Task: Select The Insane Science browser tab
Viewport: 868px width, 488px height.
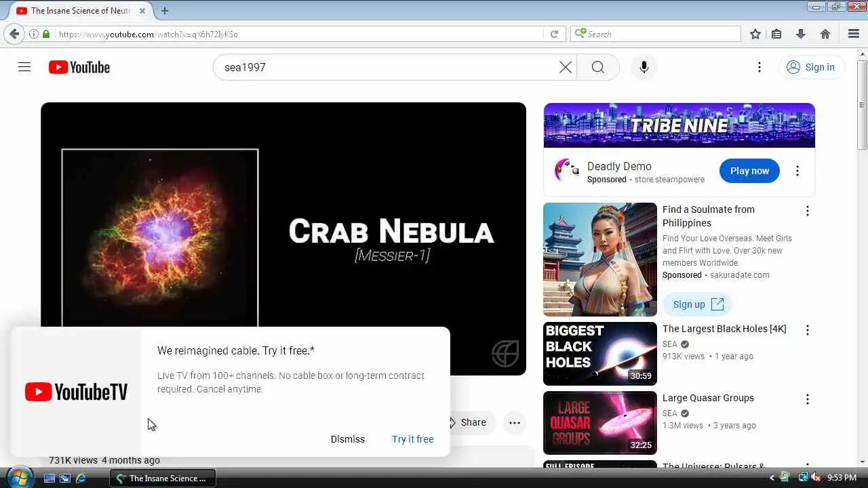Action: click(x=80, y=11)
